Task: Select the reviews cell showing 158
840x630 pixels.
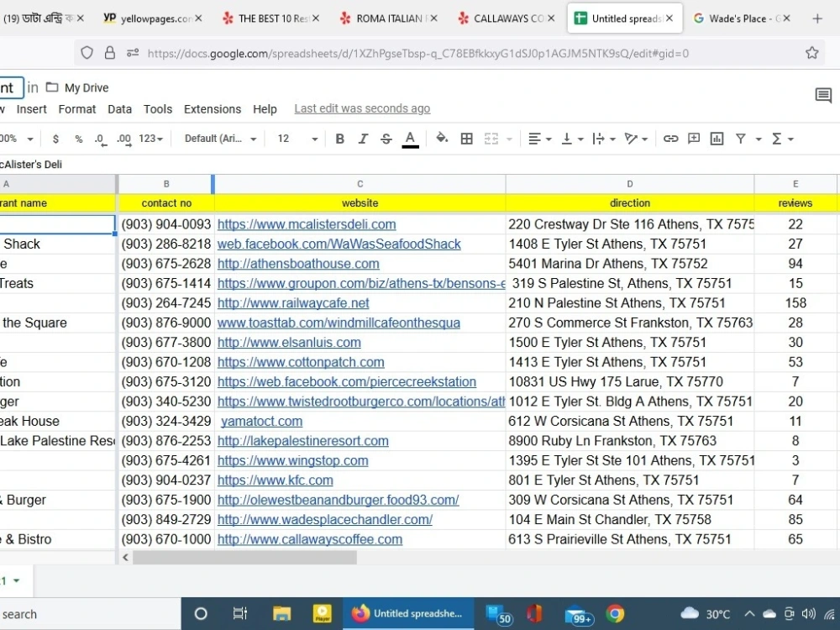Action: (x=795, y=303)
